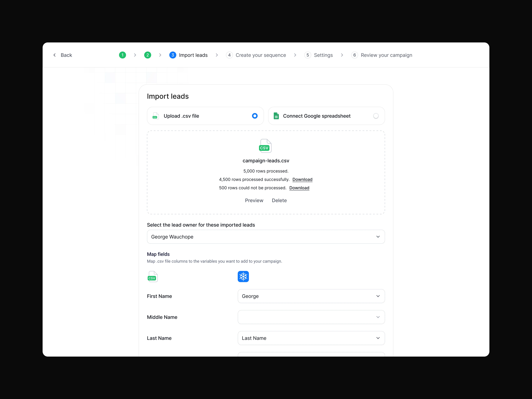This screenshot has height=399, width=532.
Task: Open the empty Middle Name dropdown
Action: click(x=311, y=317)
